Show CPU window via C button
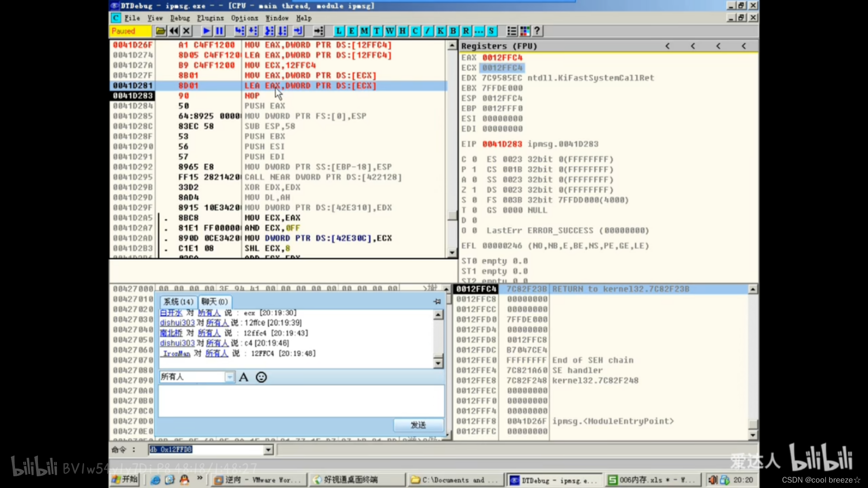The height and width of the screenshot is (488, 868). pos(415,31)
